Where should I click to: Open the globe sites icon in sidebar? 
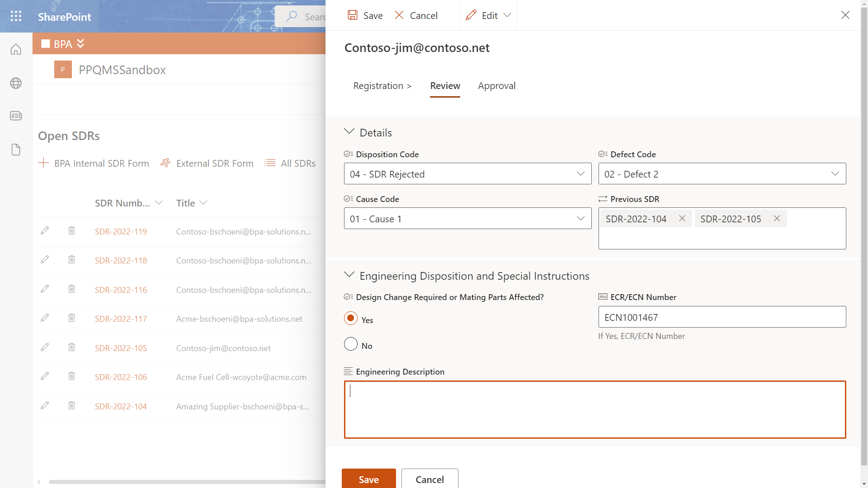click(16, 83)
